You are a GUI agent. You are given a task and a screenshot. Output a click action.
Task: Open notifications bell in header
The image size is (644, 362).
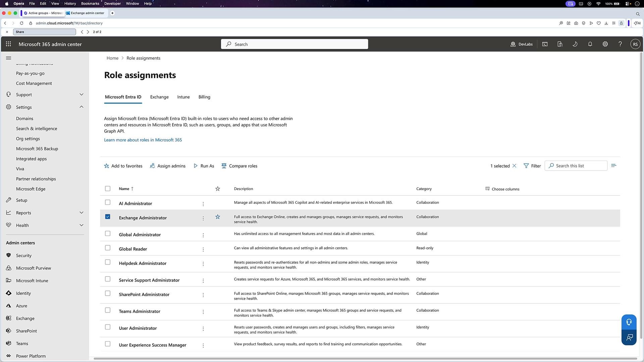coord(590,44)
